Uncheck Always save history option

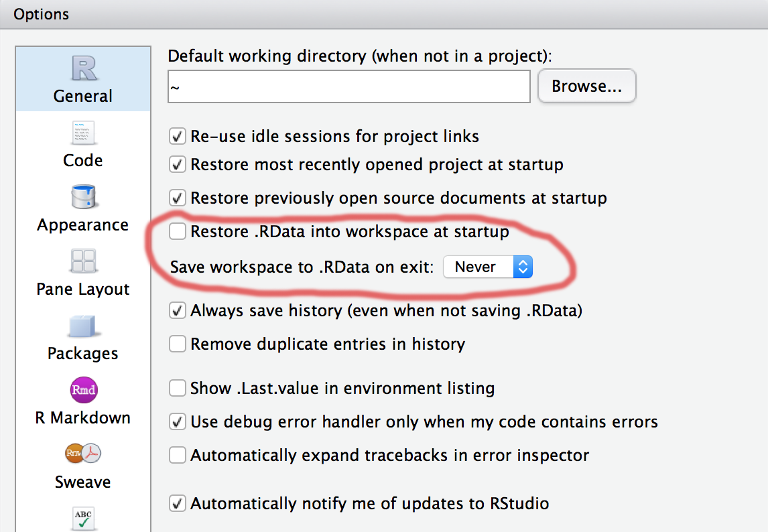[x=178, y=311]
